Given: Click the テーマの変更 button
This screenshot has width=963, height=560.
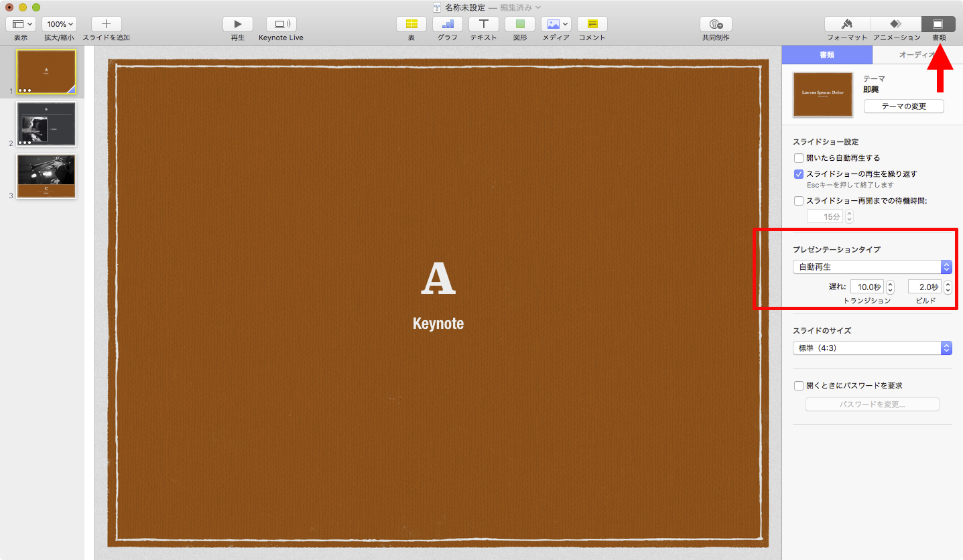Looking at the screenshot, I should [903, 107].
